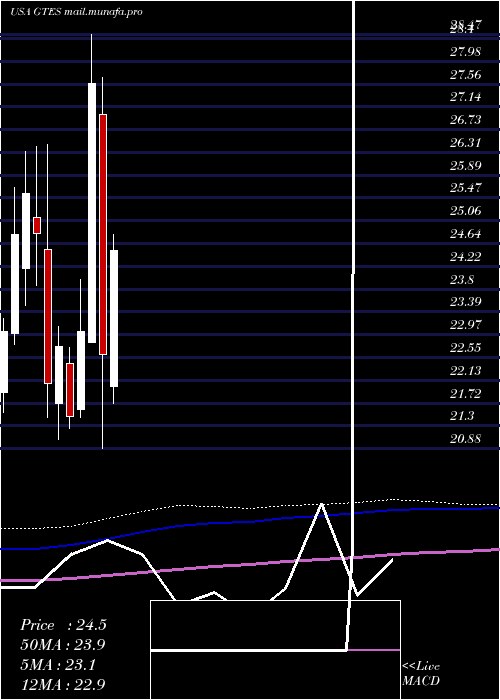This screenshot has height=700, width=500.
Task: Click the tallest white candlestick body
Action: (92, 213)
